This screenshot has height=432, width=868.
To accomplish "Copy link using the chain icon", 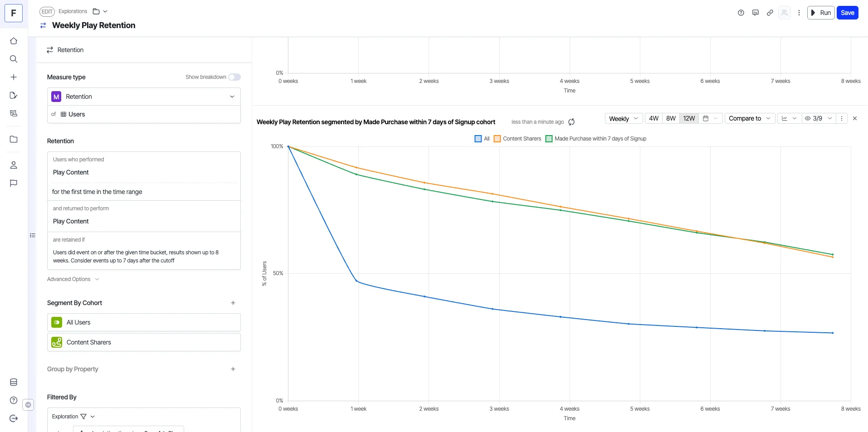I will point(770,13).
